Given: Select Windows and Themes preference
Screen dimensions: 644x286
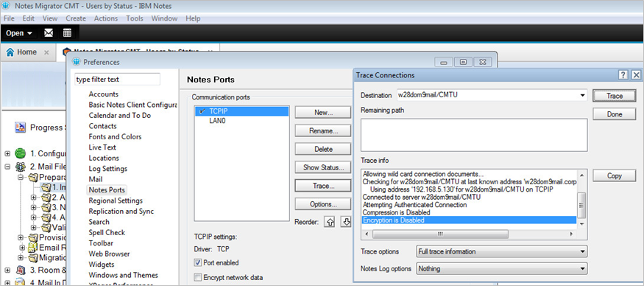Looking at the screenshot, I should click(123, 275).
